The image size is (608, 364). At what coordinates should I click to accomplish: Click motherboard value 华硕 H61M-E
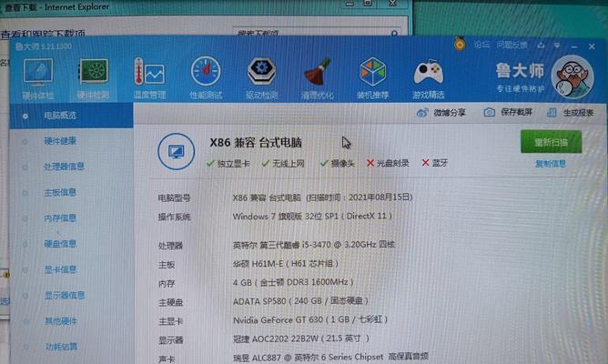[286, 264]
